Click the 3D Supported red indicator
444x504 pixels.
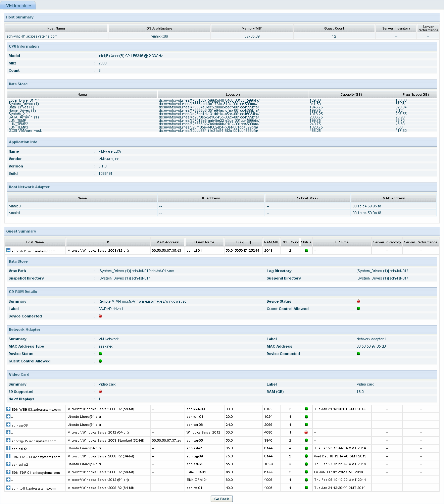point(100,392)
